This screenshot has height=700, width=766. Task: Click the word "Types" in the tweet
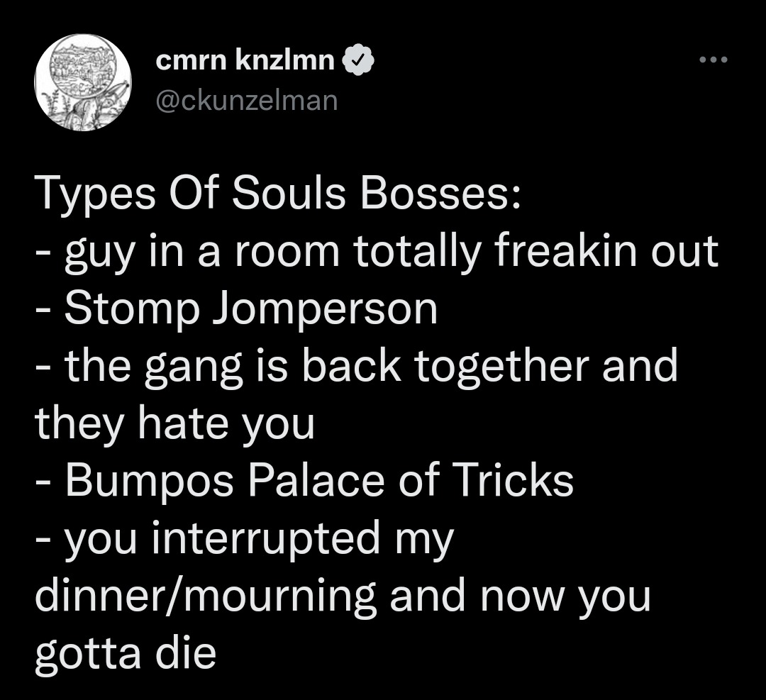coord(94,193)
